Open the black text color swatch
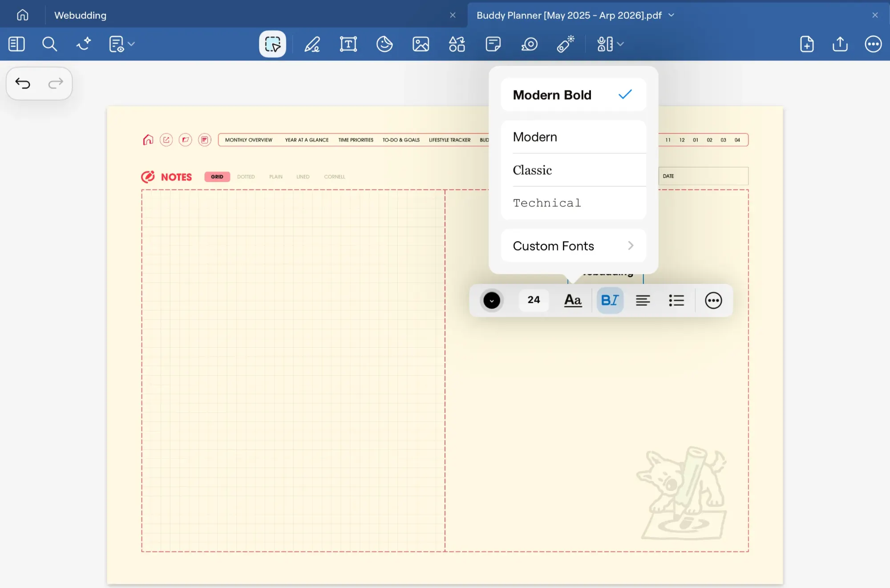The width and height of the screenshot is (890, 588). pos(492,300)
